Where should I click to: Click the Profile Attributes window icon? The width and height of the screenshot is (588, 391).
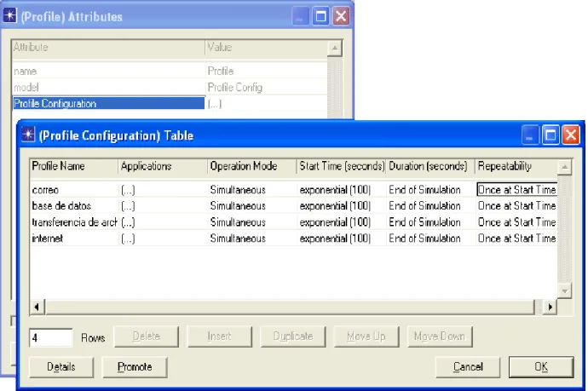click(10, 15)
